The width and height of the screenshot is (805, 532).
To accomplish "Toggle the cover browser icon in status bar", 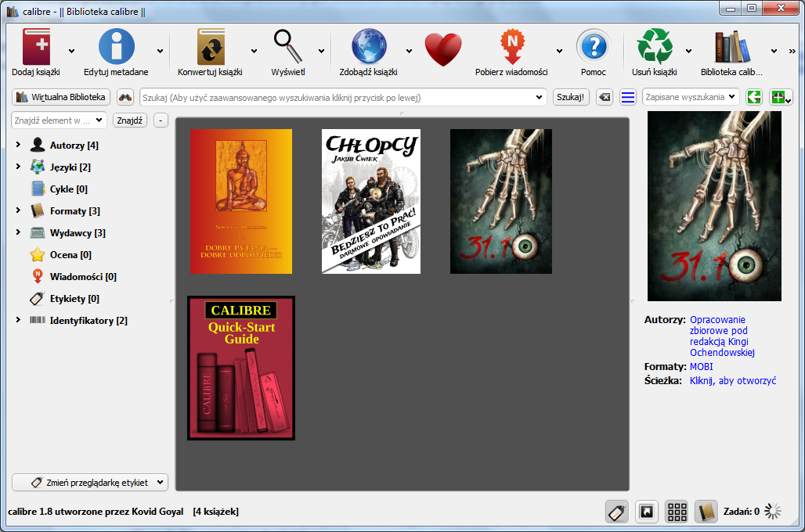I will tap(646, 512).
